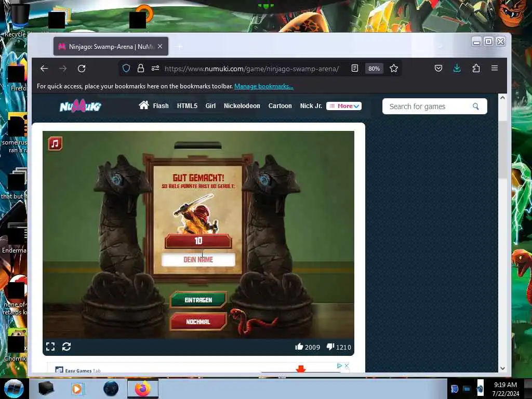Click the AdChoices triangle icon
Image resolution: width=532 pixels, height=399 pixels.
339,366
